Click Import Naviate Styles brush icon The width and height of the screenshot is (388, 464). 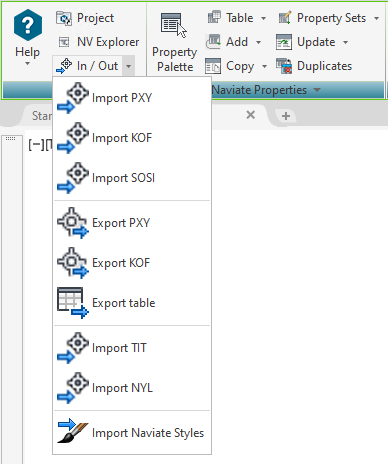point(73,430)
